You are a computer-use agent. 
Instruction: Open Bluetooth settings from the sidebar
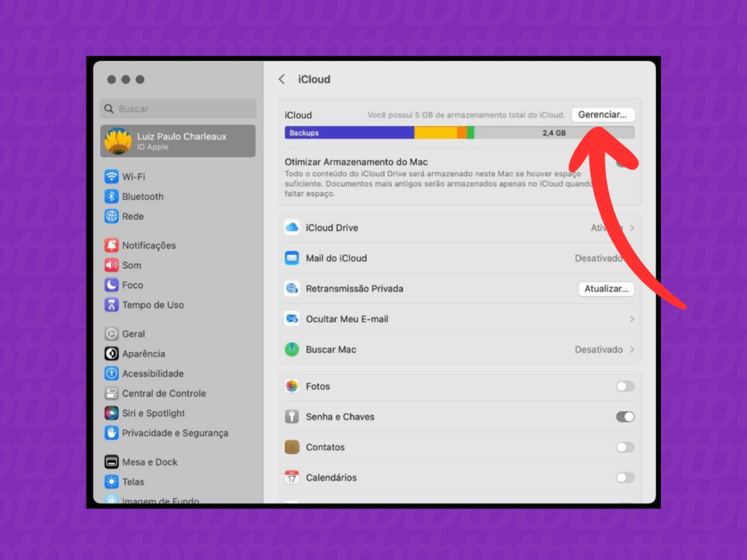click(111, 197)
